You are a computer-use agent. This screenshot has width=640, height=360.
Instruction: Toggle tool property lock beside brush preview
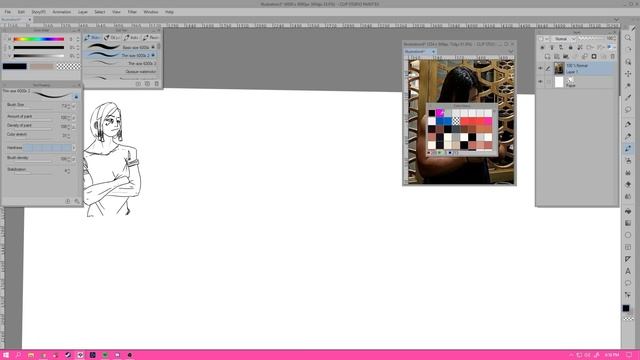click(x=76, y=96)
